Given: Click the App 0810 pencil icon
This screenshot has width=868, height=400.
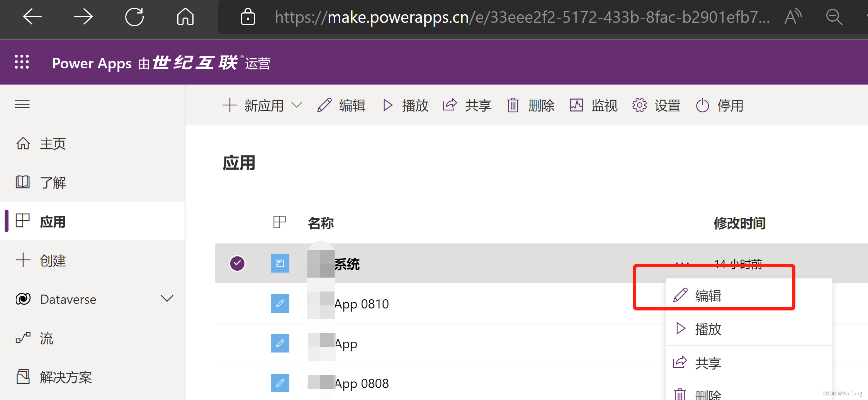Looking at the screenshot, I should pyautogui.click(x=280, y=303).
